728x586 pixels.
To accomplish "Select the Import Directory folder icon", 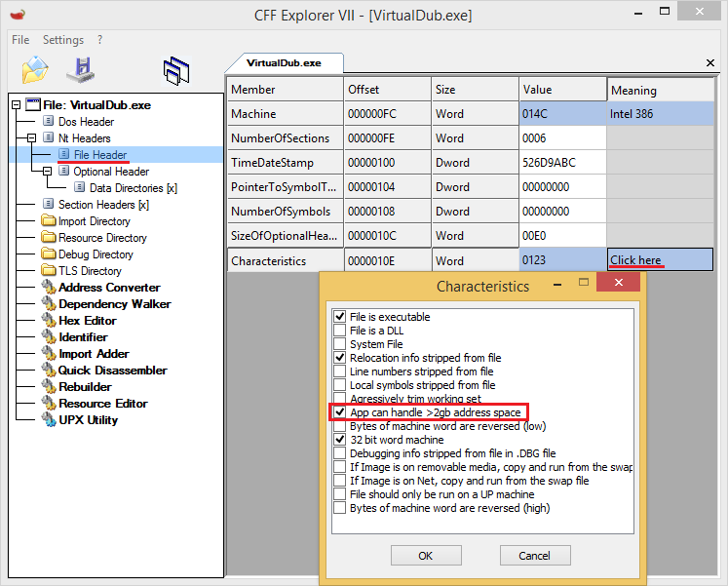I will point(49,221).
